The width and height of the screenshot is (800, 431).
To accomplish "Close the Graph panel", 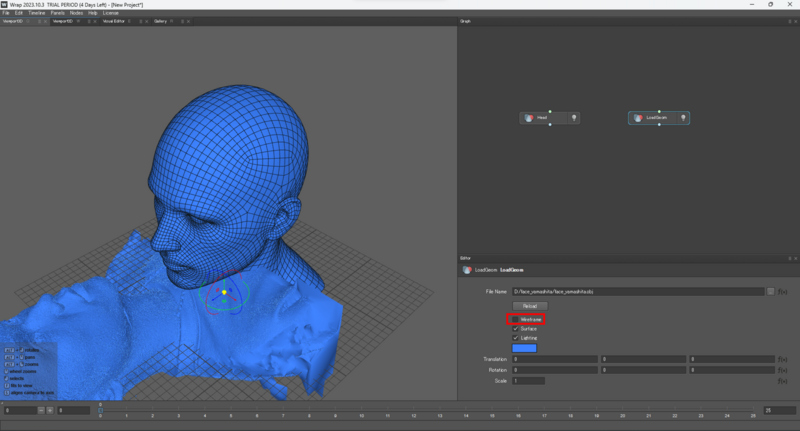I will click(795, 21).
